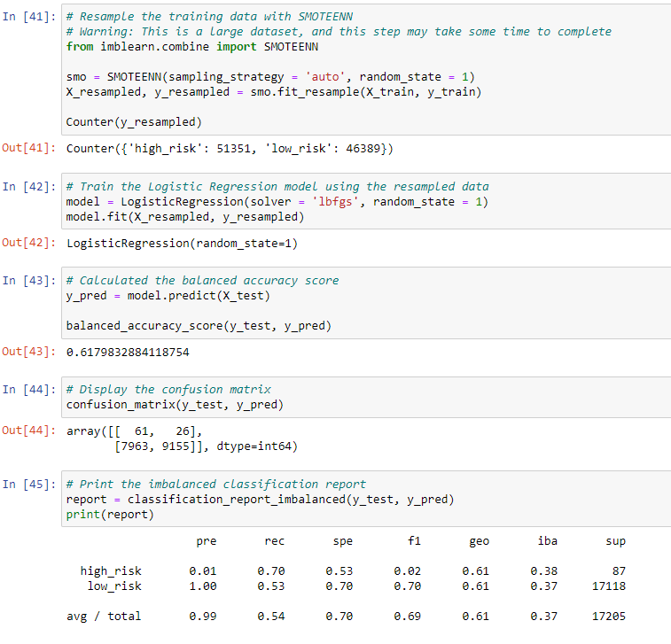
Task: Click the print(report) line
Action: tap(110, 515)
